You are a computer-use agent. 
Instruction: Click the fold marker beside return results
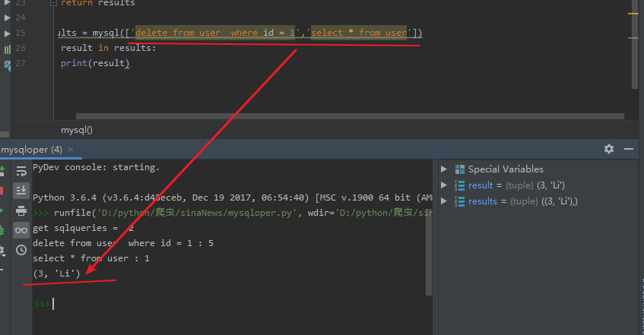point(53,3)
